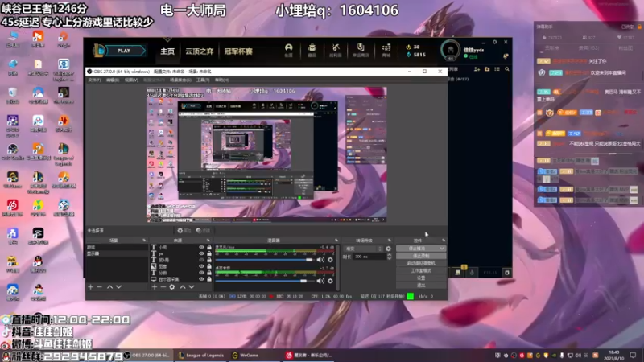Open the 主页 tab in League client

pyautogui.click(x=167, y=51)
